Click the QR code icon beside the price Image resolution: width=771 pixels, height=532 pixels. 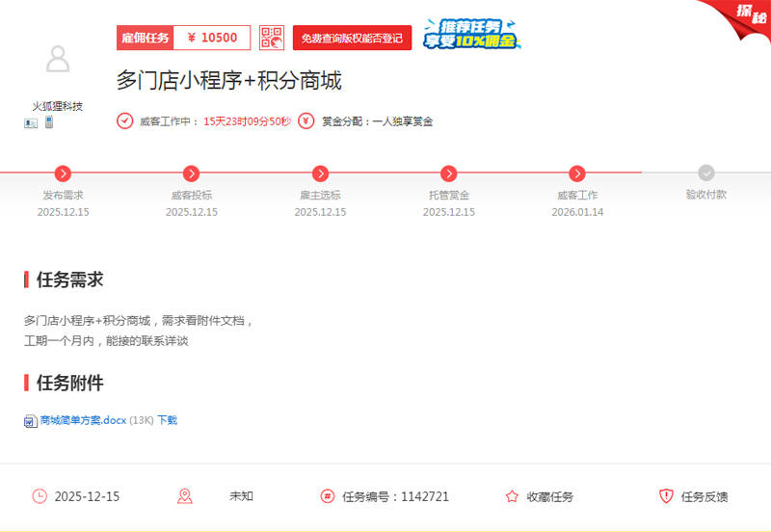click(272, 38)
